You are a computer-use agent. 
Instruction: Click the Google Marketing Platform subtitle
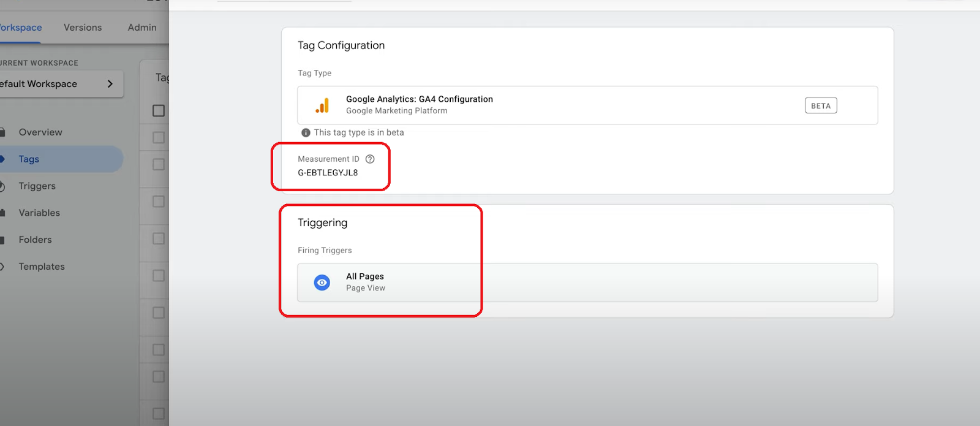click(397, 111)
